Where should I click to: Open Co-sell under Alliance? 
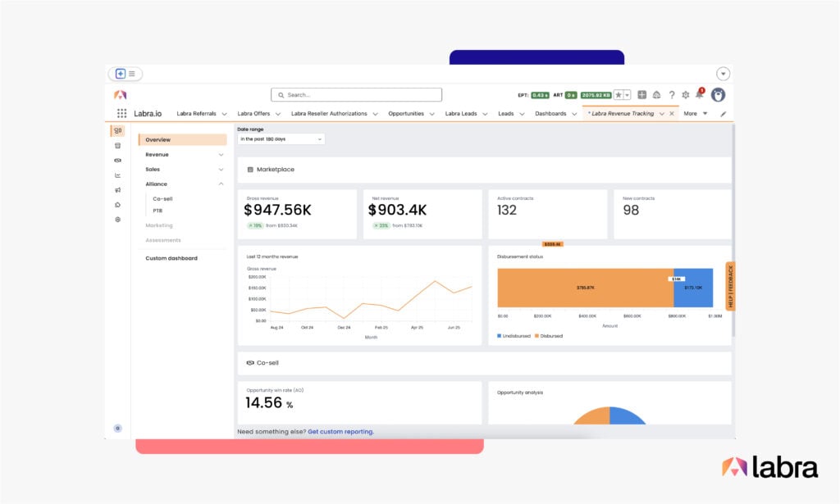click(x=163, y=199)
